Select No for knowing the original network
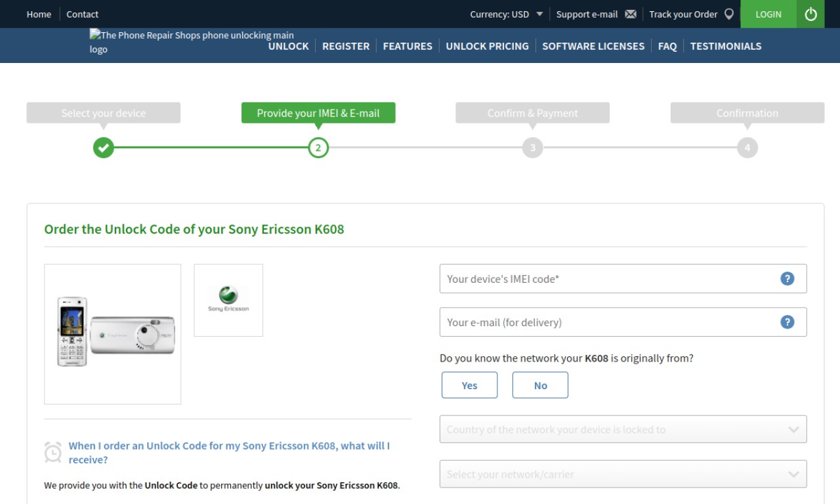840x504 pixels. click(540, 385)
